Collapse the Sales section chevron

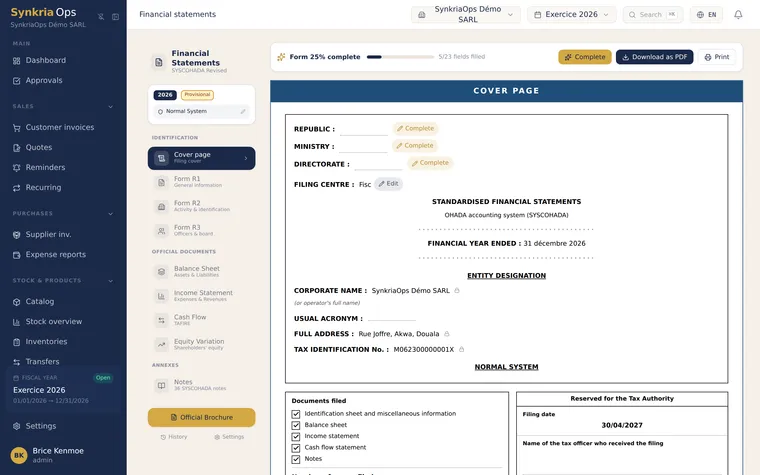111,107
